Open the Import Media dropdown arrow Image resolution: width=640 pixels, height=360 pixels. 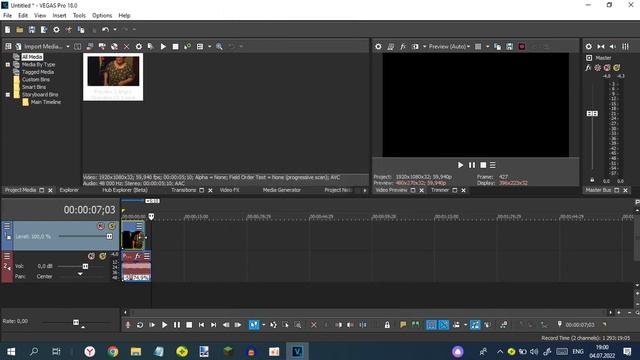coord(68,47)
